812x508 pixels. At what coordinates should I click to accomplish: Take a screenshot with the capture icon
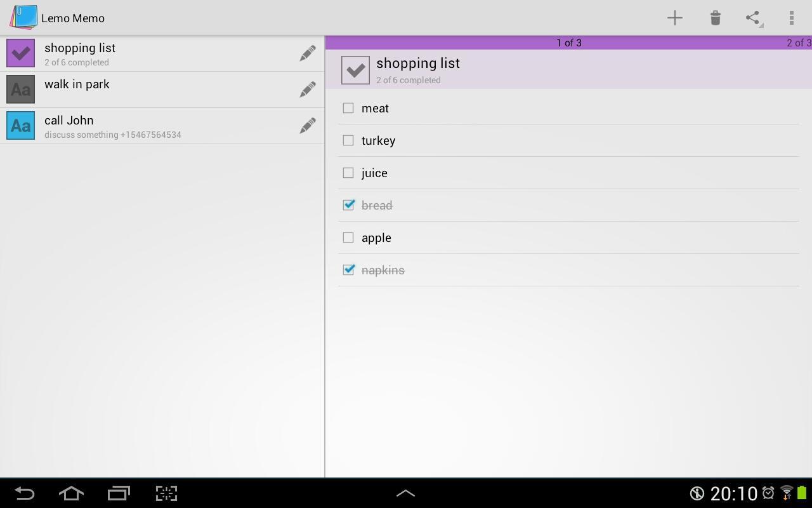[x=166, y=493]
